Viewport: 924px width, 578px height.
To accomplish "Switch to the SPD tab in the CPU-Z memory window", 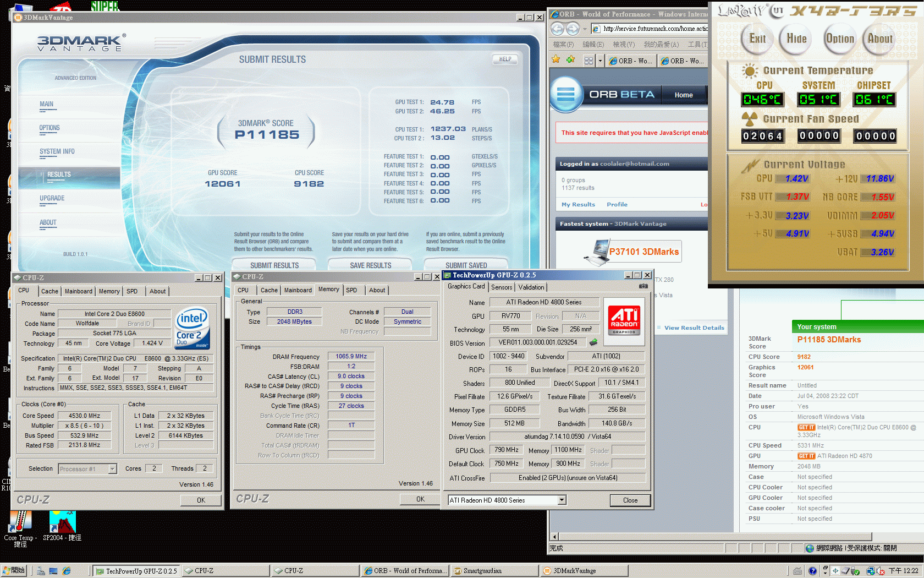I will pos(351,290).
